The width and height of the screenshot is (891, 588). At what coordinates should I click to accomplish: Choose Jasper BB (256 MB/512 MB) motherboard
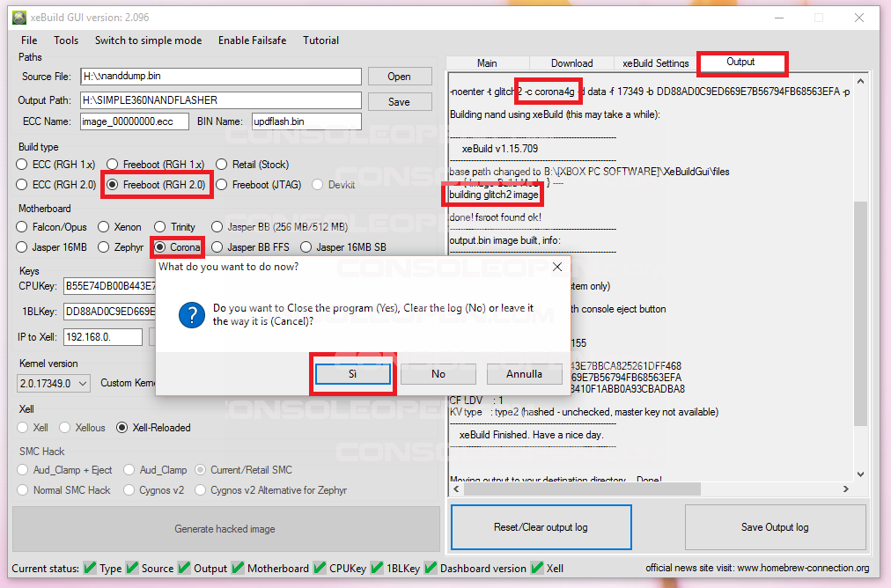pos(217,227)
